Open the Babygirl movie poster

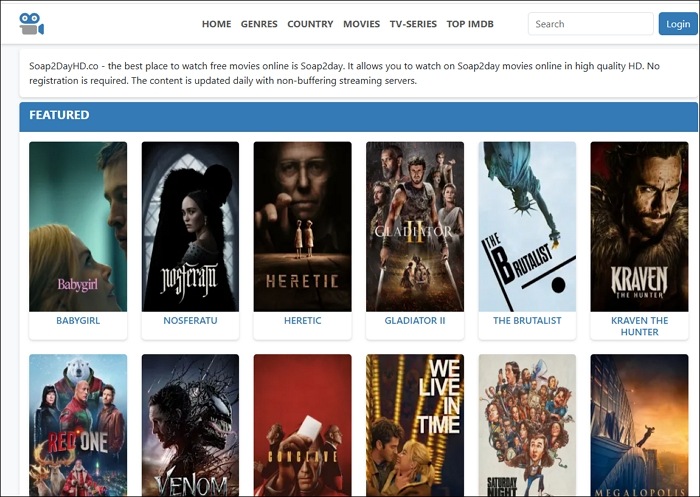click(x=78, y=226)
